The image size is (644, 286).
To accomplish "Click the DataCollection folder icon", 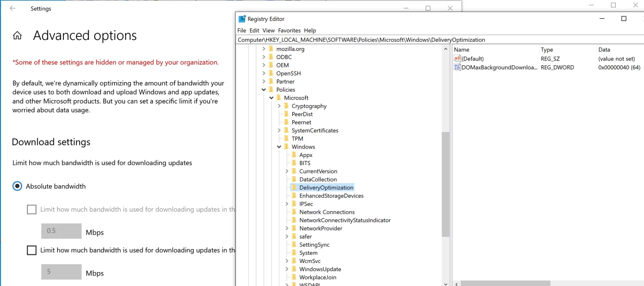I will tap(294, 179).
